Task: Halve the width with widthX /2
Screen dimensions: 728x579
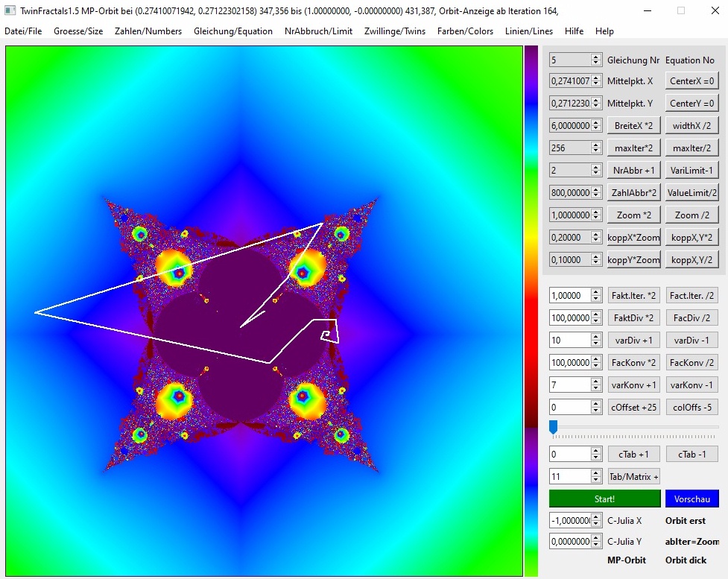Action: point(691,125)
